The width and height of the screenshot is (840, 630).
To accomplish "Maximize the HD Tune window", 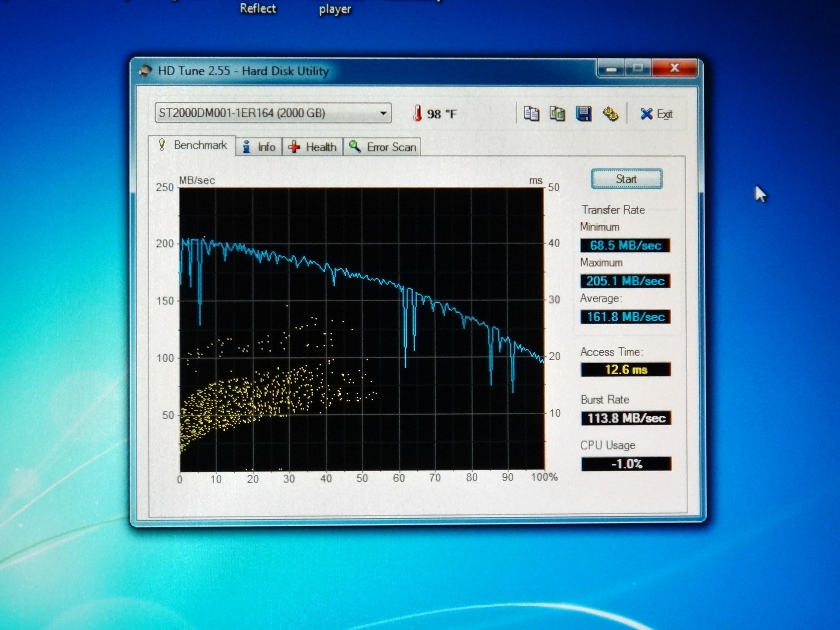I will coord(638,68).
